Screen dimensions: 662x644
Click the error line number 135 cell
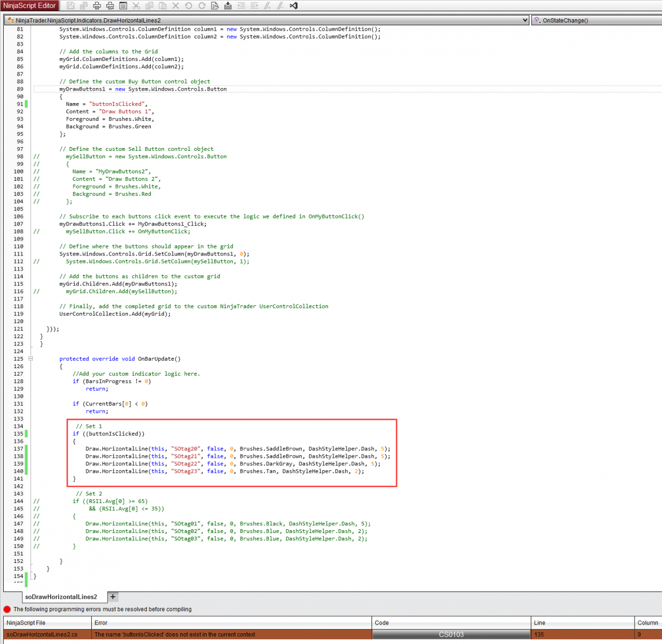point(583,634)
